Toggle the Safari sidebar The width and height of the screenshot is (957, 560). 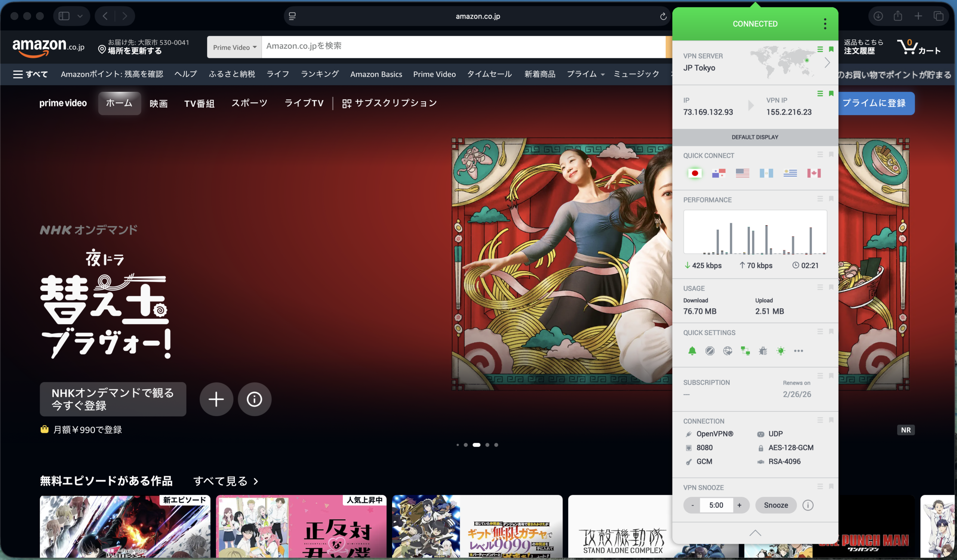click(64, 16)
